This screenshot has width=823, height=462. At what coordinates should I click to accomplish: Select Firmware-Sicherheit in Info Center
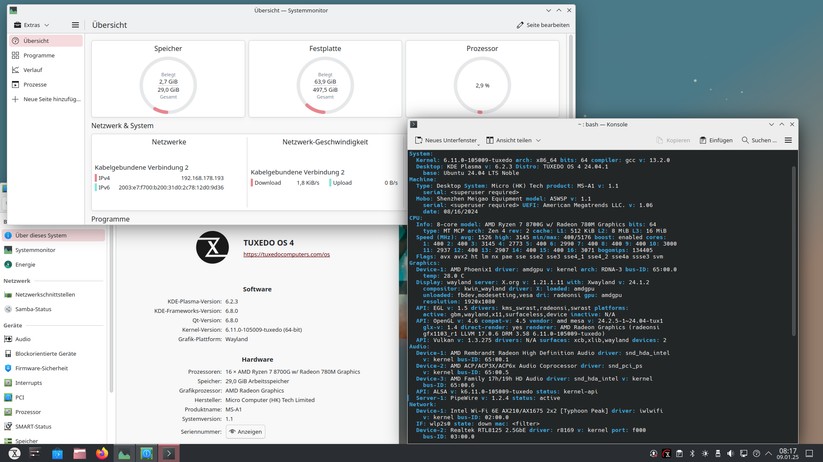click(54, 369)
